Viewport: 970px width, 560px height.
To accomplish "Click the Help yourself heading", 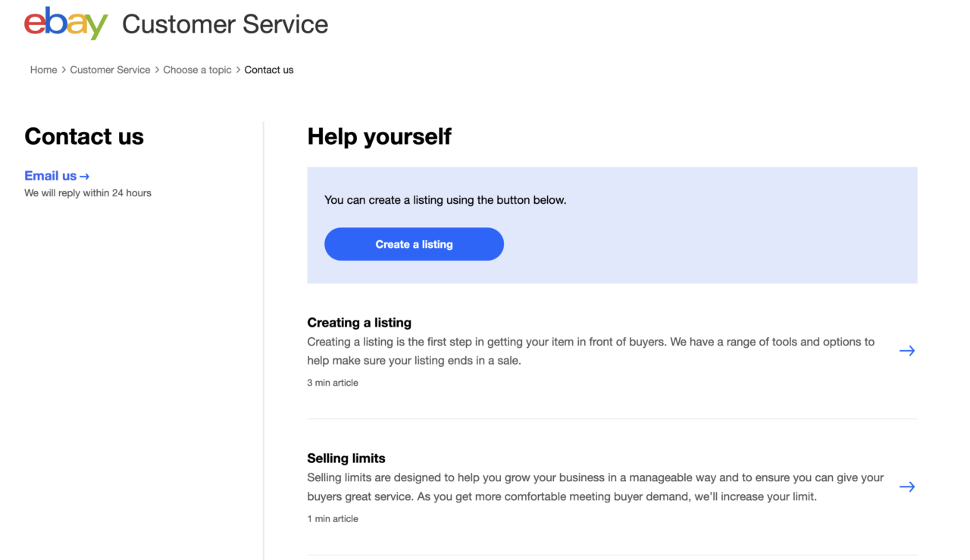I will tap(379, 136).
